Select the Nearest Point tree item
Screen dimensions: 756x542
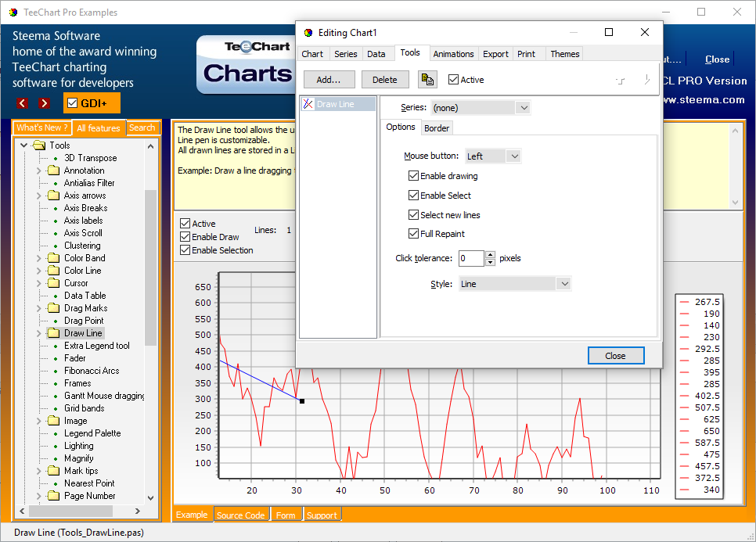(89, 483)
